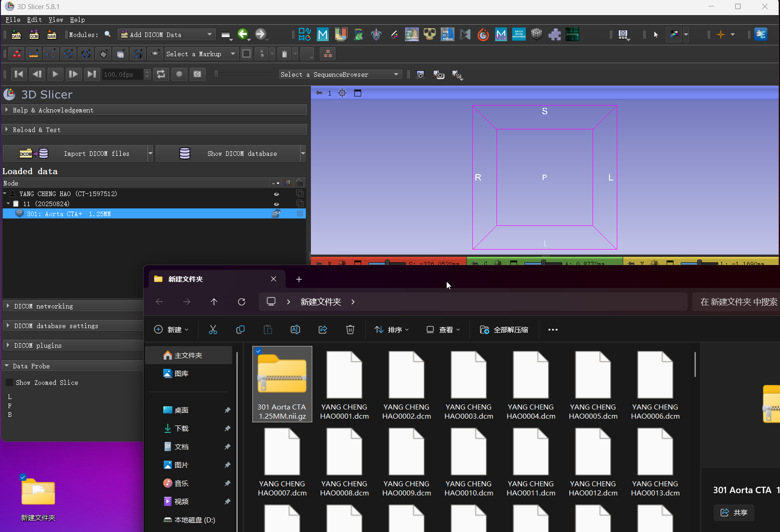Toggle eye visibility for YANG CHENG HAO patient
780x532 pixels.
276,194
